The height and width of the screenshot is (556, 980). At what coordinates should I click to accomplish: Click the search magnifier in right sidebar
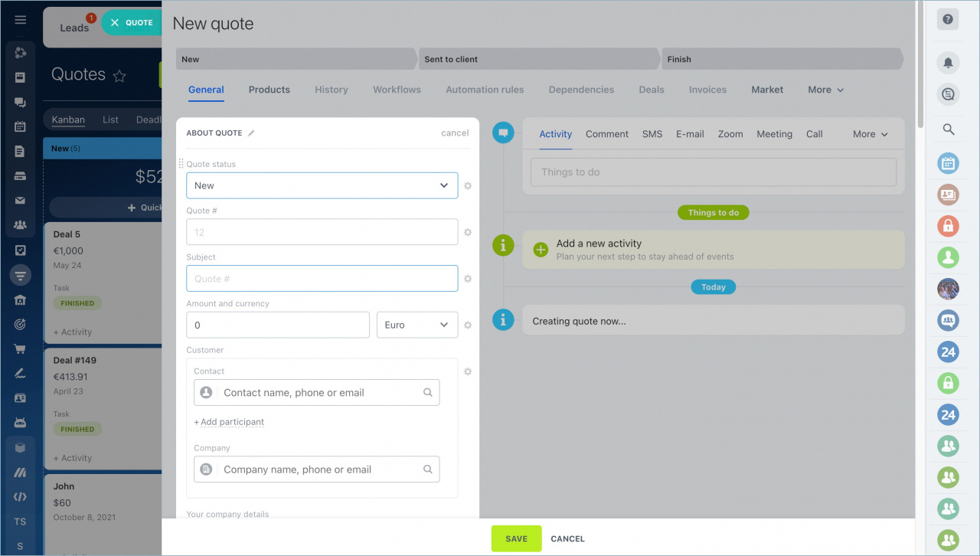[948, 129]
